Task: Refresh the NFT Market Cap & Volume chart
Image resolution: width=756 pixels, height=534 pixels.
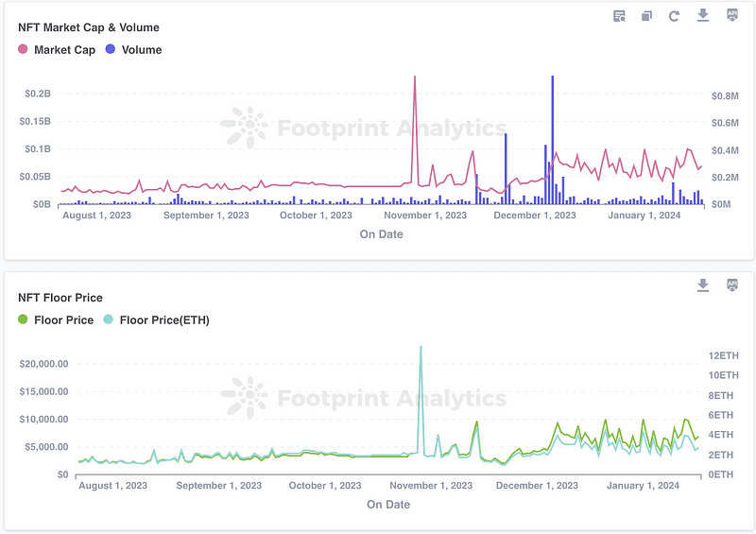Action: (674, 16)
